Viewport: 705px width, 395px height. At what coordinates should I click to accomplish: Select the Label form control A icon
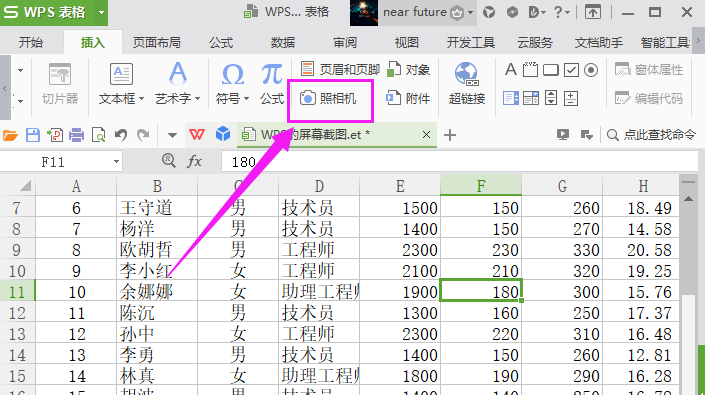coord(510,70)
